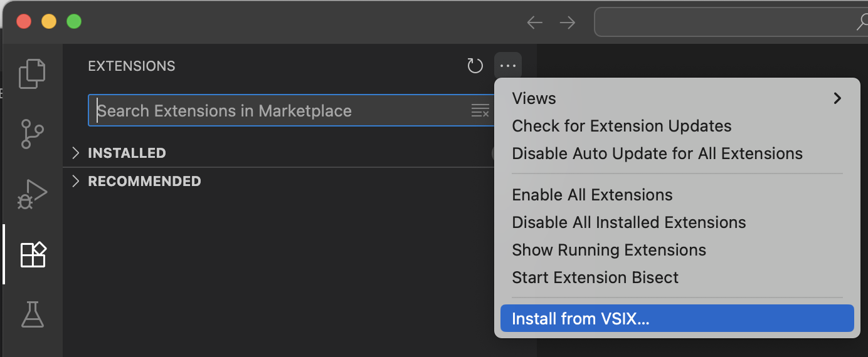Click the three-dot Views and More Actions button

tap(508, 66)
